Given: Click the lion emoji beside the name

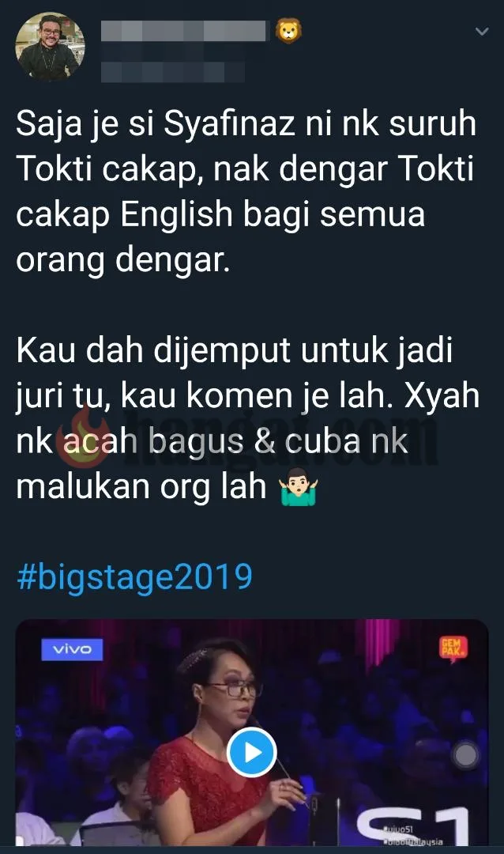Looking at the screenshot, I should [x=289, y=31].
